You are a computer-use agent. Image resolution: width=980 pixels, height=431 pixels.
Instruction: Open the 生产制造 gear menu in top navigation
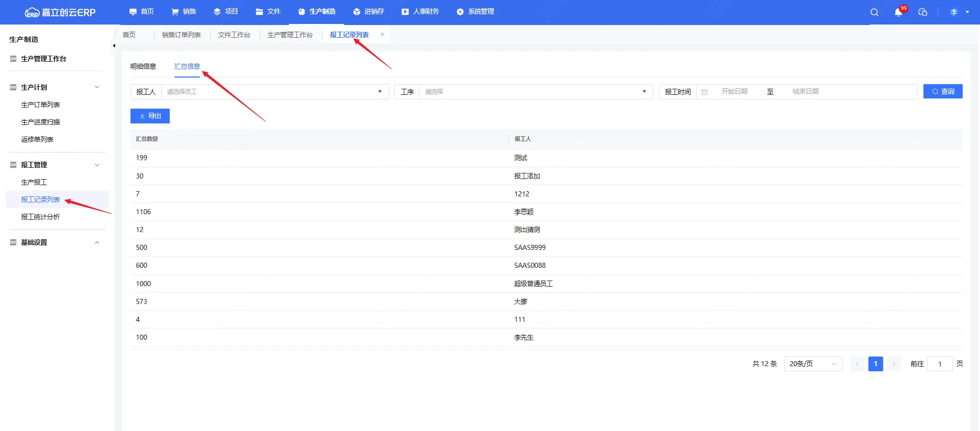(316, 12)
